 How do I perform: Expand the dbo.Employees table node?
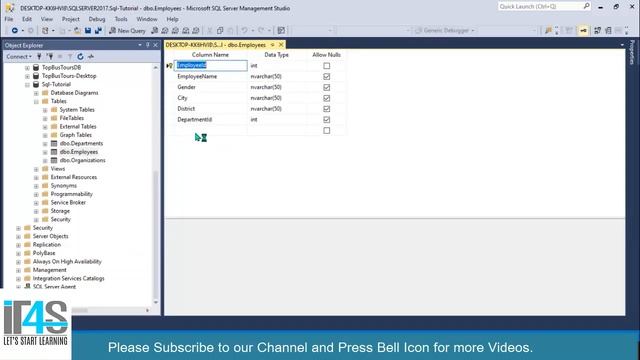tap(45, 152)
